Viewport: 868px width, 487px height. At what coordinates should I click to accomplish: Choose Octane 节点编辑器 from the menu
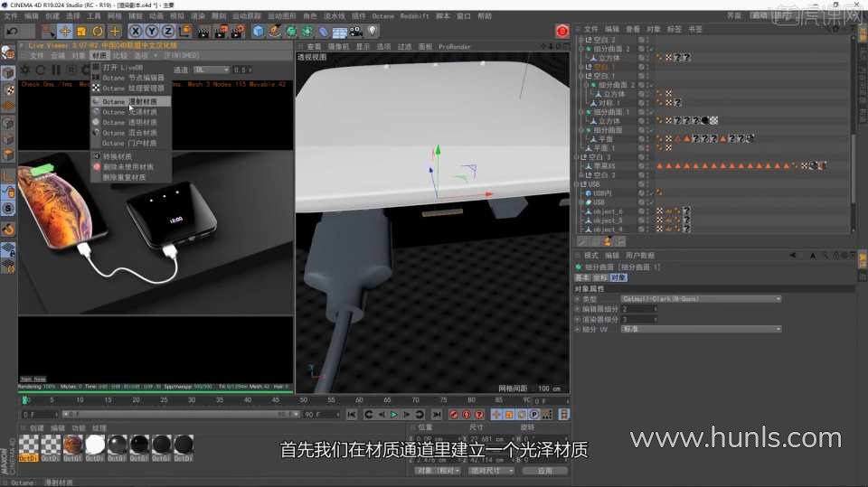(x=130, y=78)
